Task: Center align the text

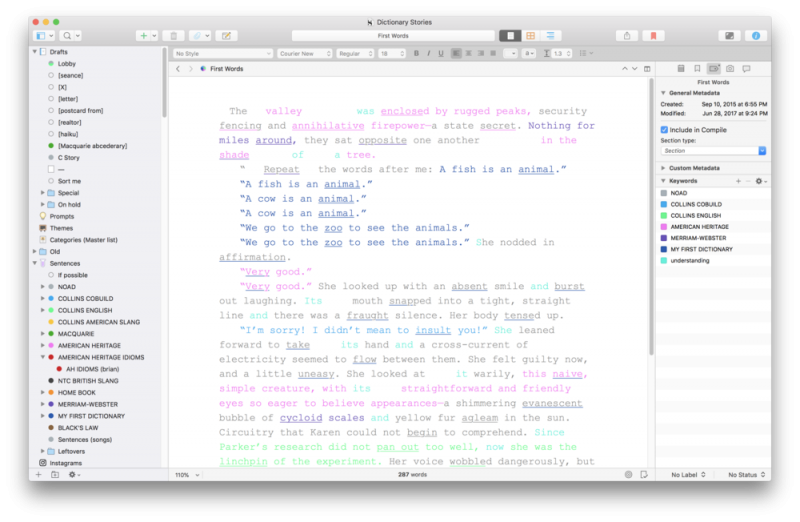Action: click(468, 54)
